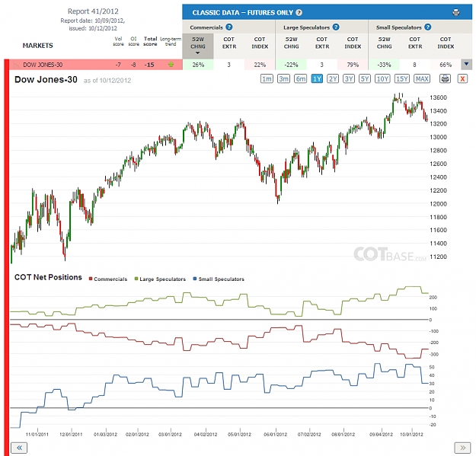This screenshot has height=456, width=476.
Task: Select the DOW JONES-30 market row
Action: click(96, 64)
